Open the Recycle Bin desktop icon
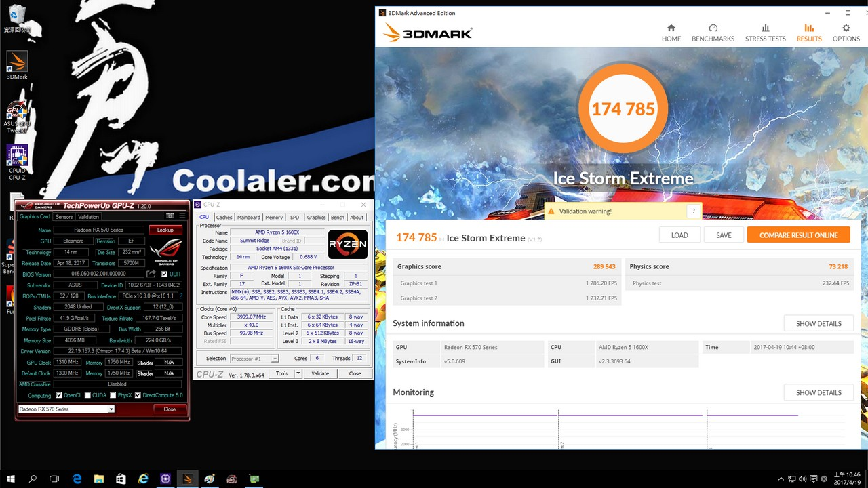The image size is (868, 488). coord(17,18)
